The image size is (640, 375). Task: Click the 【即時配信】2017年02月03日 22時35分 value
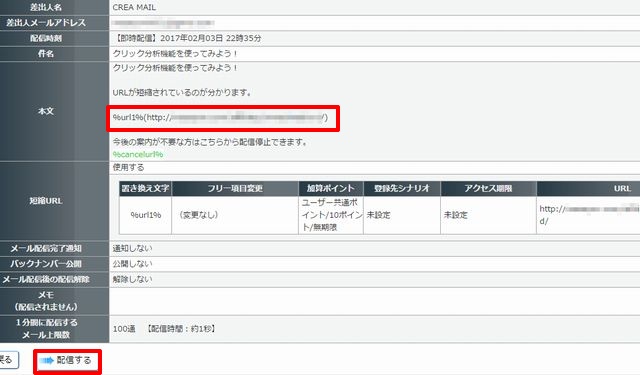[187, 38]
